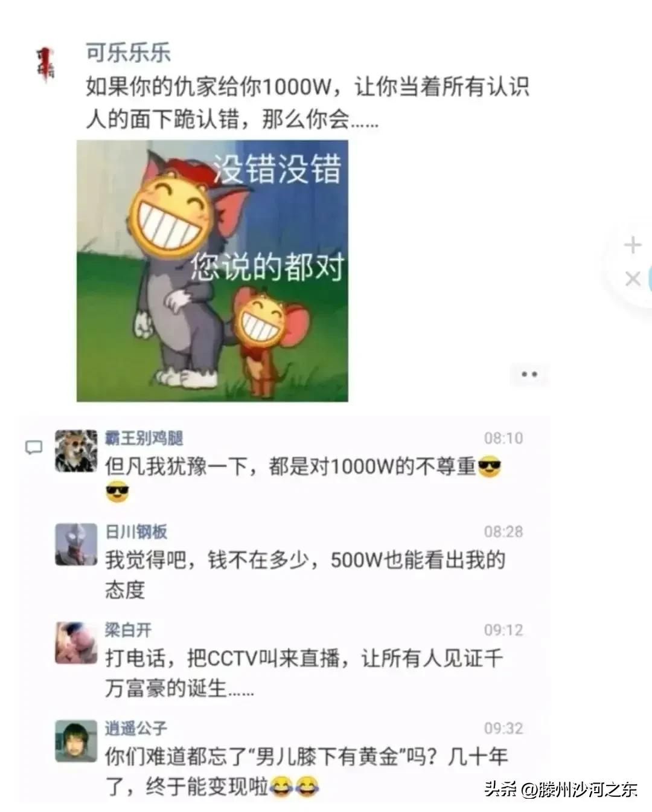Open 可乐乐乐's profile avatar
The height and width of the screenshot is (812, 652).
[x=44, y=63]
